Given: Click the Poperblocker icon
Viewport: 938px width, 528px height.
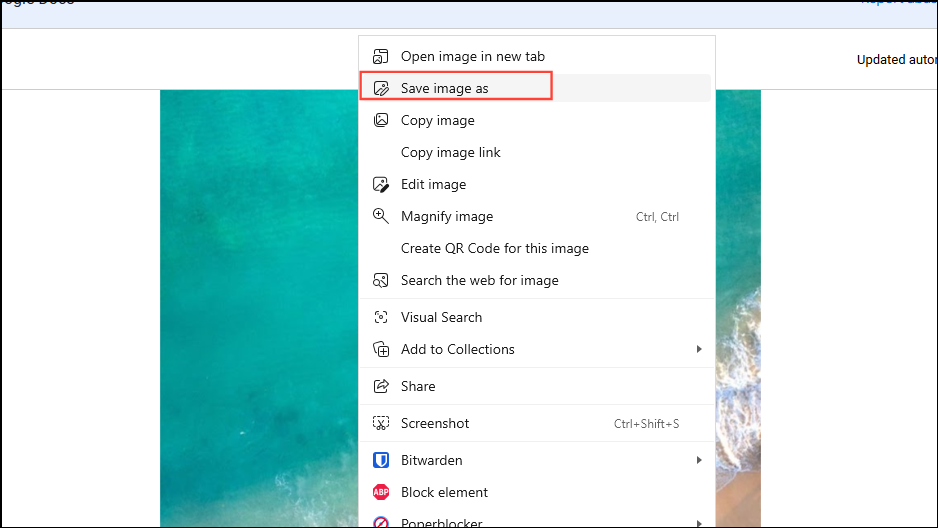Looking at the screenshot, I should pos(380,523).
